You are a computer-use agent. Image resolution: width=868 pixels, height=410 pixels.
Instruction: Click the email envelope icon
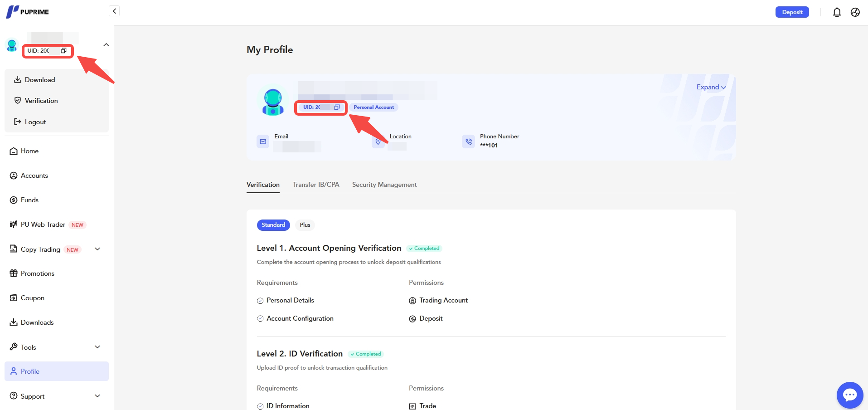(263, 142)
